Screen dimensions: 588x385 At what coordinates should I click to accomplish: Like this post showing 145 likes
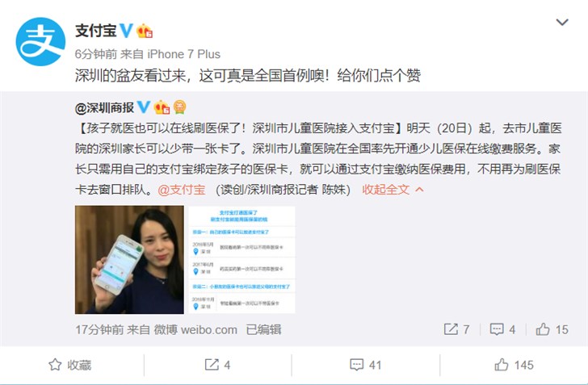514,365
